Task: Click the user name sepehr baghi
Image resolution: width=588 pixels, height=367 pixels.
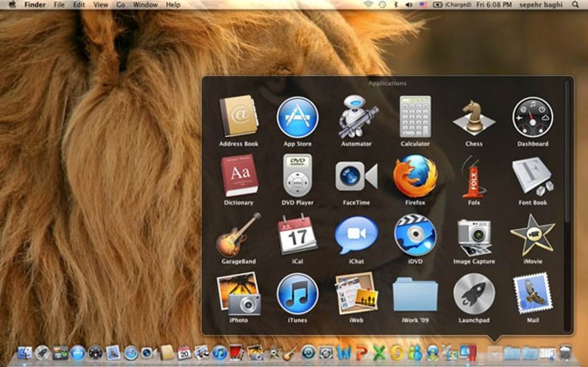Action: point(540,5)
